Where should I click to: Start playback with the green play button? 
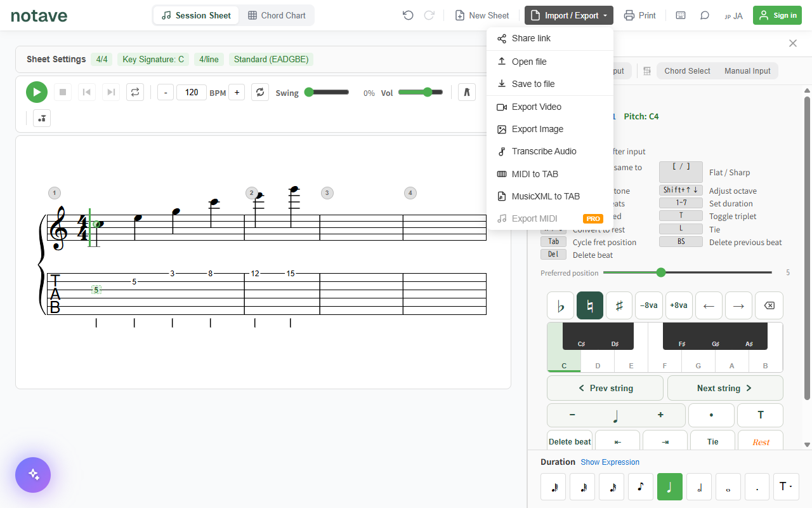coord(37,92)
